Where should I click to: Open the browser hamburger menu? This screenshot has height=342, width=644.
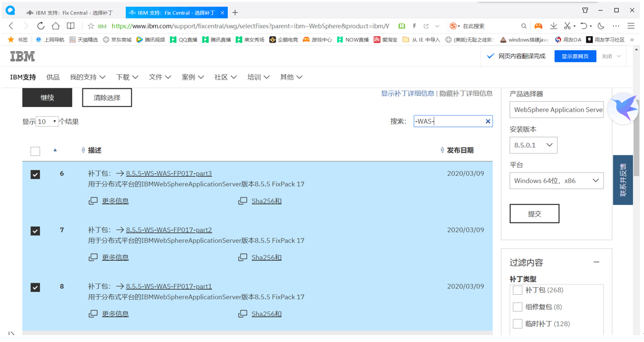(631, 26)
